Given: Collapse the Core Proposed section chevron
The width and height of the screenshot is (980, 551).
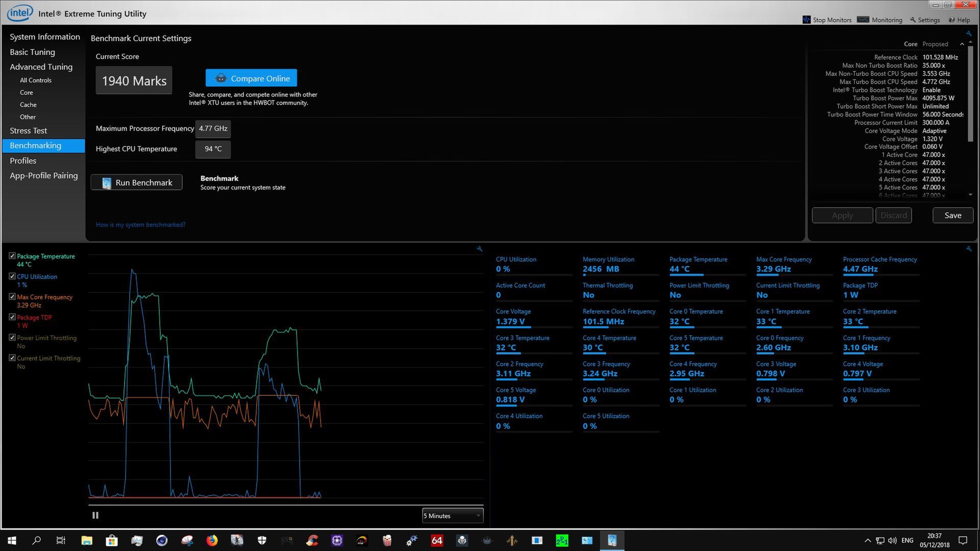Looking at the screenshot, I should [962, 44].
